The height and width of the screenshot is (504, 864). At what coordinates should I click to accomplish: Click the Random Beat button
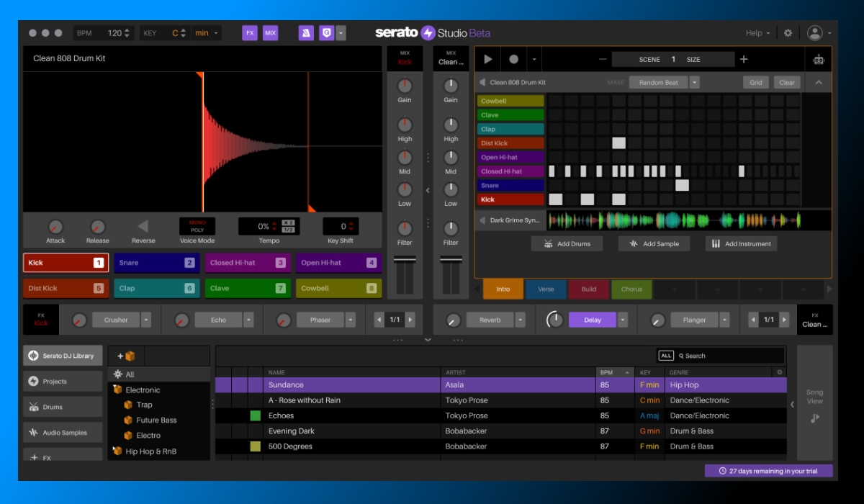(x=658, y=83)
